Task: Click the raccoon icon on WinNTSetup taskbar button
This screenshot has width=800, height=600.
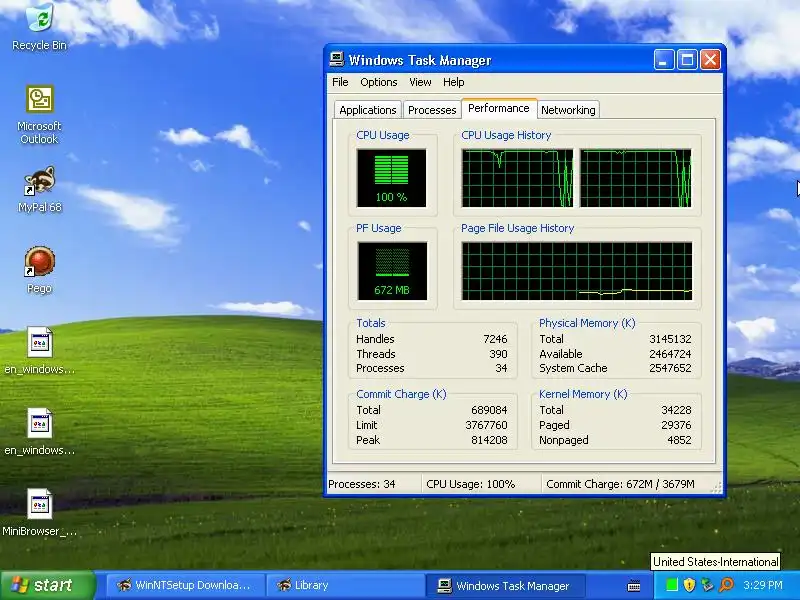Action: tap(124, 585)
